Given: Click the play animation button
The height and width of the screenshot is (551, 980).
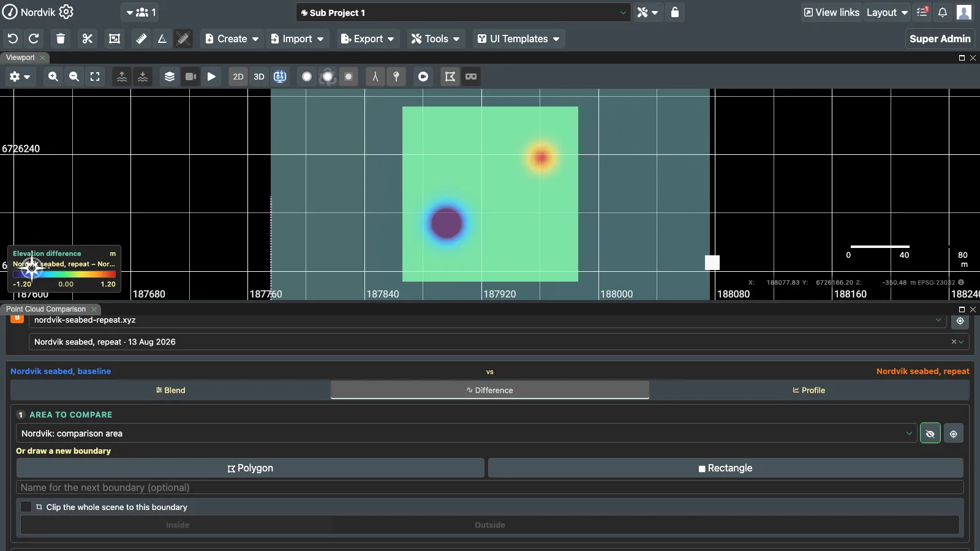Looking at the screenshot, I should (x=211, y=77).
